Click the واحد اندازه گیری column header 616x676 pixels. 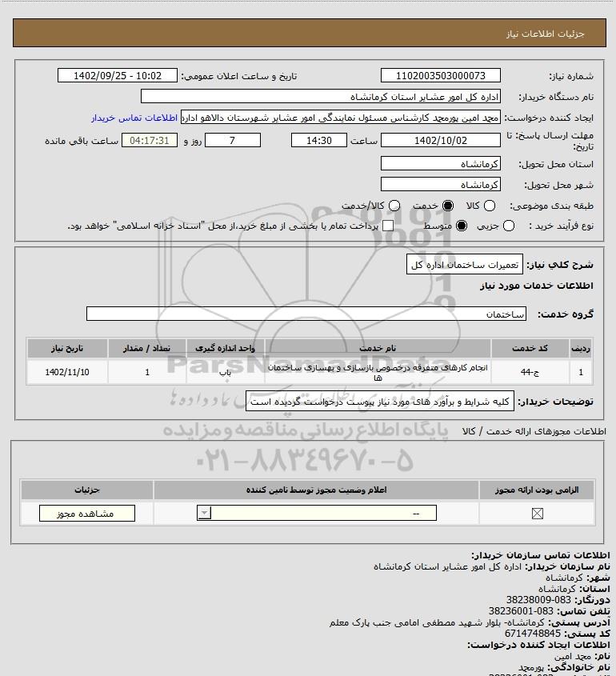[225, 348]
